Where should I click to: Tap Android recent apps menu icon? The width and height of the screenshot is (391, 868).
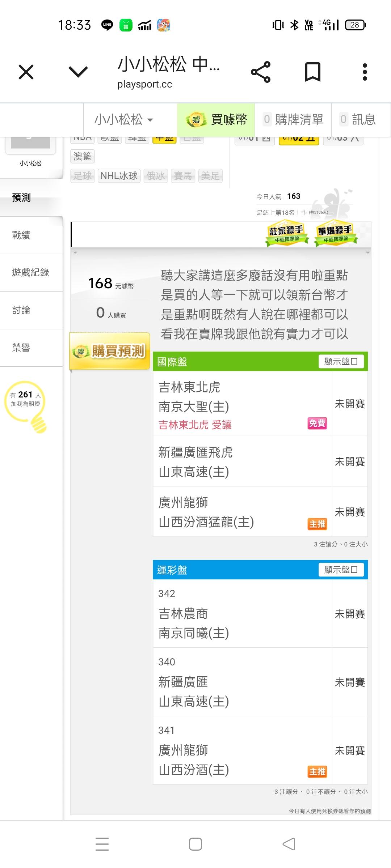[102, 844]
